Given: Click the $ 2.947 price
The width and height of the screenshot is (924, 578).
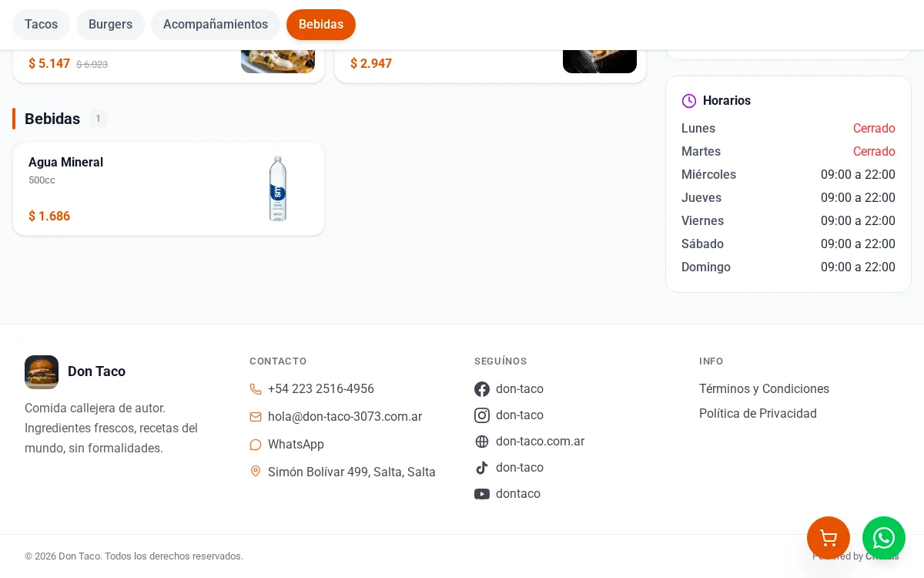Looking at the screenshot, I should pyautogui.click(x=371, y=64).
